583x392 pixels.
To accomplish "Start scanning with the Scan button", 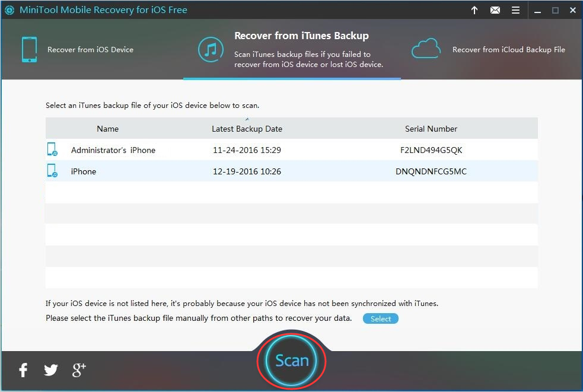I will click(292, 361).
